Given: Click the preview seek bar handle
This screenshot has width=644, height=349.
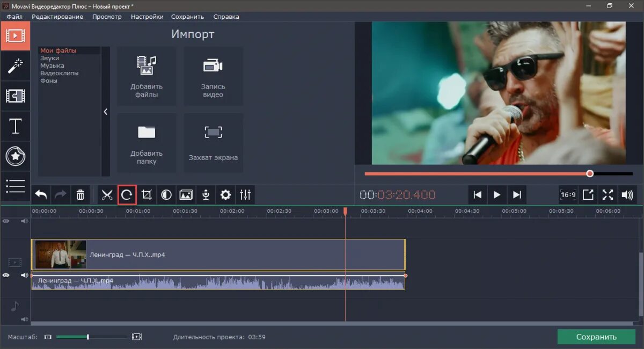Looking at the screenshot, I should coord(590,173).
